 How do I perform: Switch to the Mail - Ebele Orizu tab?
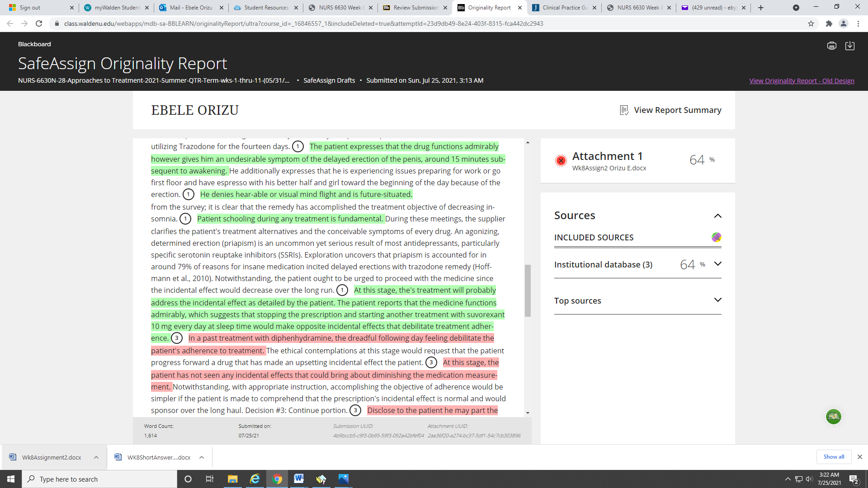pos(191,8)
